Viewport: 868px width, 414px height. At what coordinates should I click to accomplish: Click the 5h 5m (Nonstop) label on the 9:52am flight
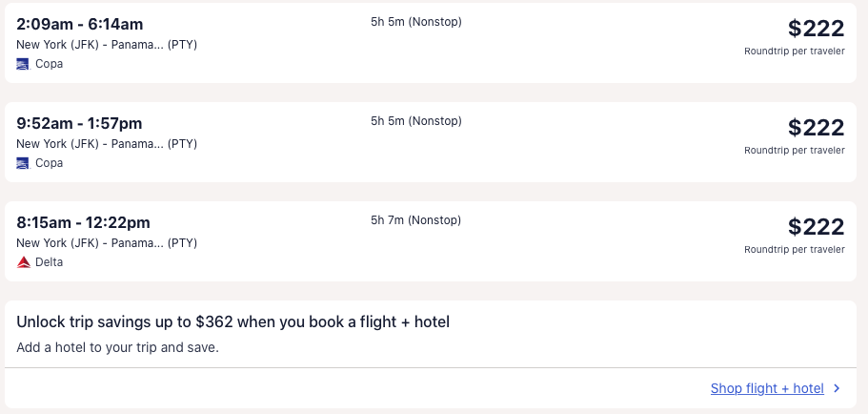(415, 121)
